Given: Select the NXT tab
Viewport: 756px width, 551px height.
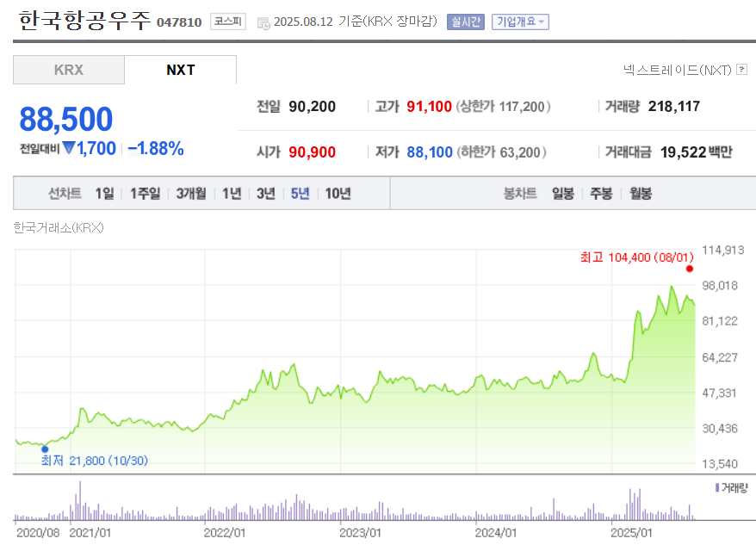Looking at the screenshot, I should (181, 71).
